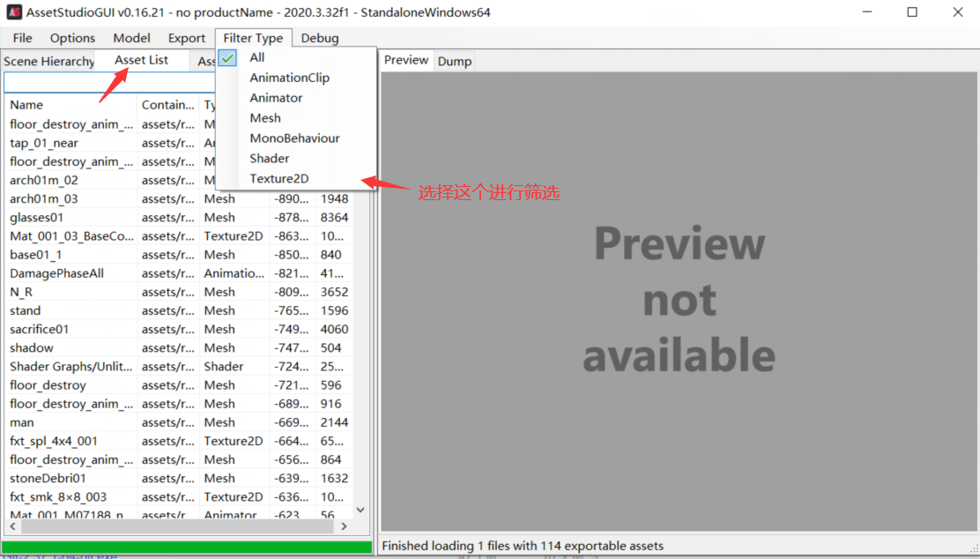Select the arch01m_02 asset row
This screenshot has width=980, height=559.
(x=178, y=180)
